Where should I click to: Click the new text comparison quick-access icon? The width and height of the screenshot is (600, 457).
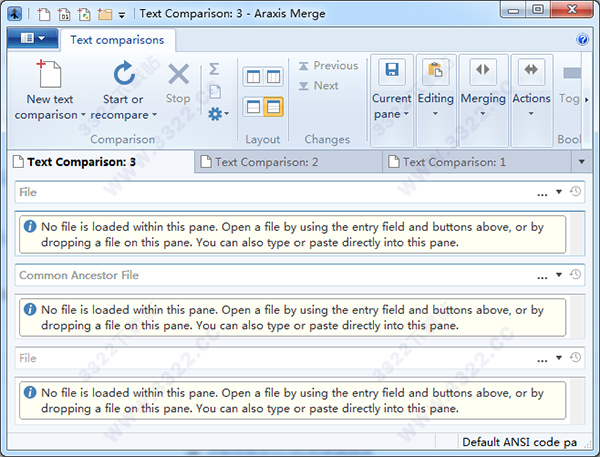(x=44, y=14)
